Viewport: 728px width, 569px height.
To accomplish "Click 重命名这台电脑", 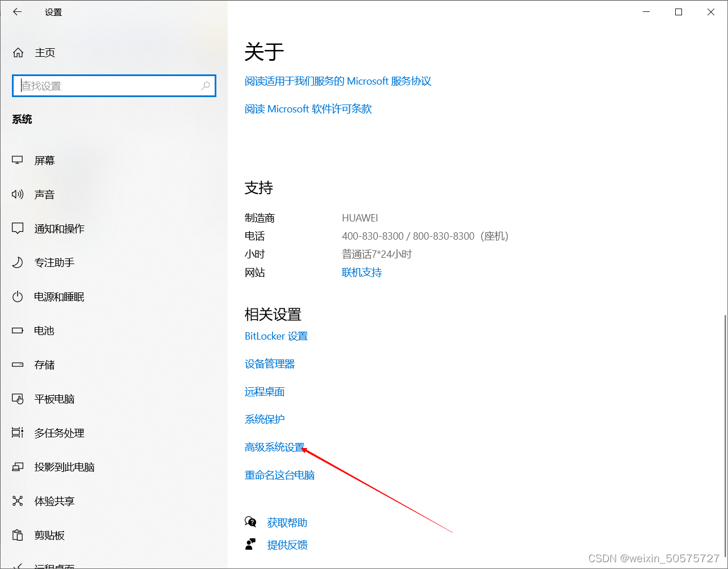I will [280, 475].
